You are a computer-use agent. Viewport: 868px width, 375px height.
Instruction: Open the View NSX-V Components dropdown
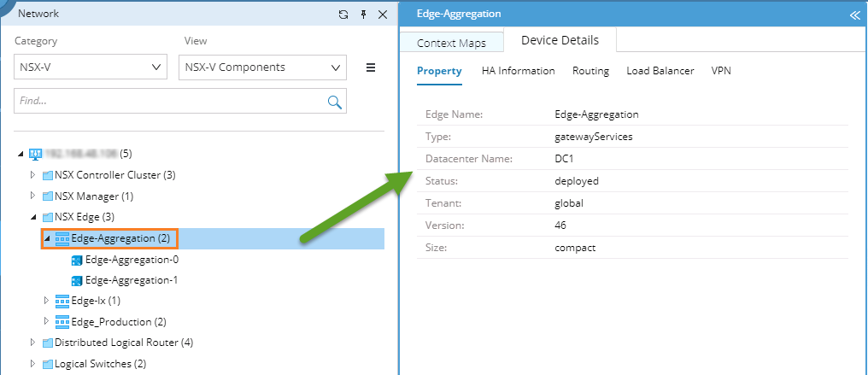[265, 67]
